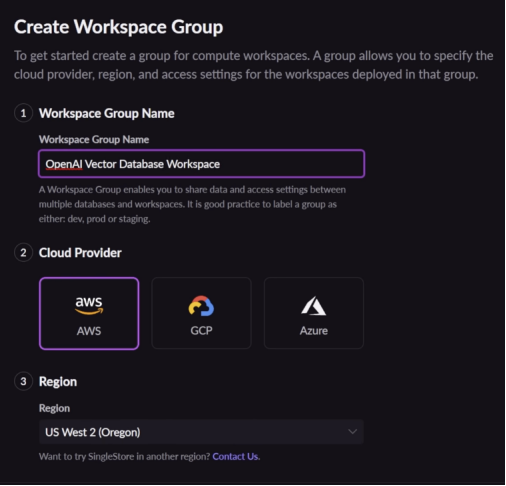This screenshot has width=506, height=486.
Task: Click the Workspace Group Name section heading
Action: (x=107, y=113)
